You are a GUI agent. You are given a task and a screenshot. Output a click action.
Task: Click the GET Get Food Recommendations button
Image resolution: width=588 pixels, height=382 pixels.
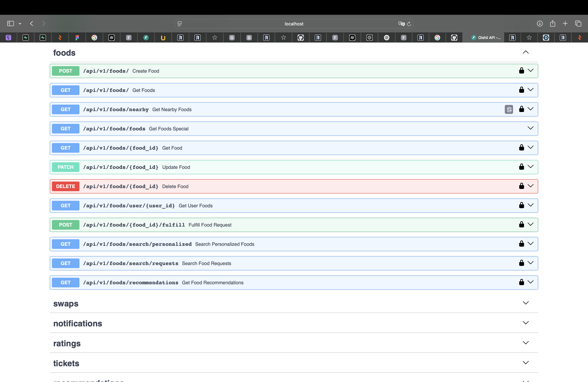(x=66, y=283)
